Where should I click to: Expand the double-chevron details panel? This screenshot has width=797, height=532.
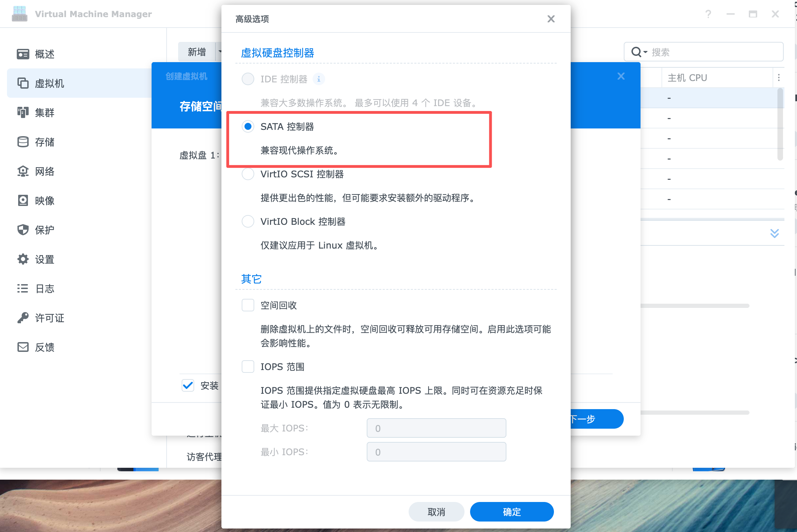[x=774, y=233]
